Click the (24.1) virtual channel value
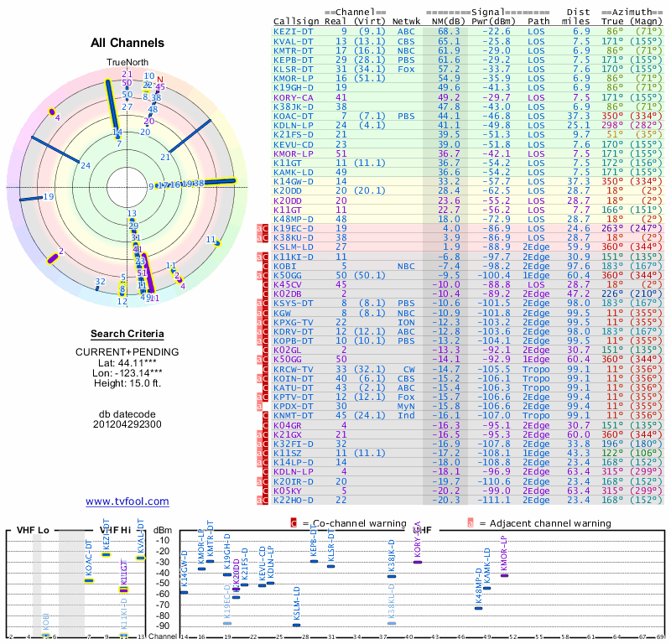 click(370, 416)
